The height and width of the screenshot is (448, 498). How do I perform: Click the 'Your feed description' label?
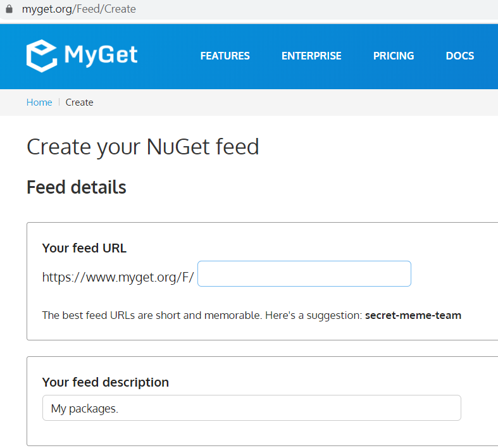105,382
